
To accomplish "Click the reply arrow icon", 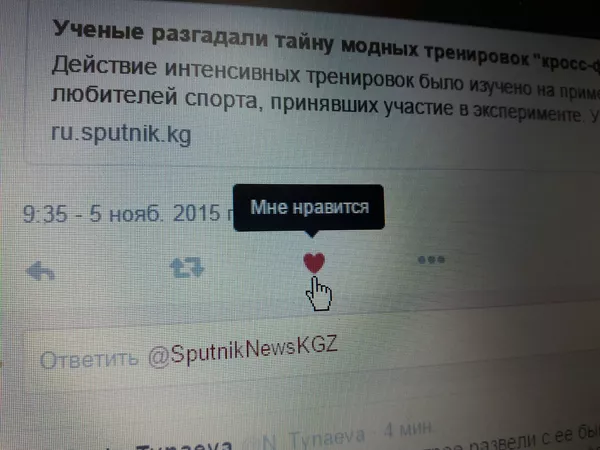I will (x=41, y=271).
